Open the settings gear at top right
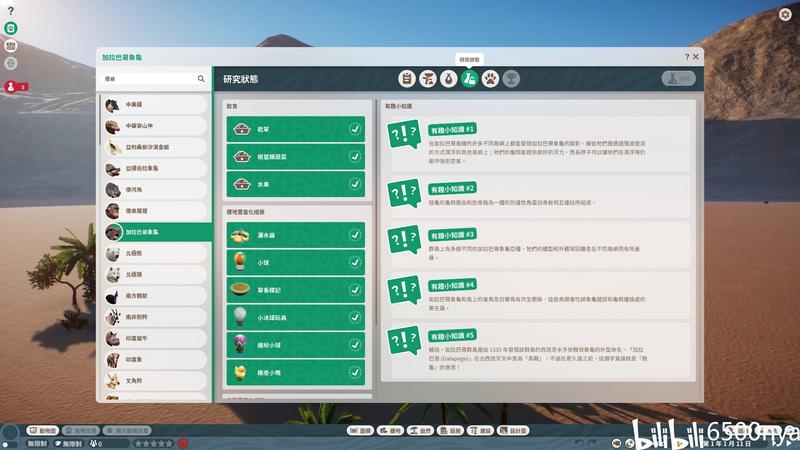Viewport: 800px width, 450px height. point(785,14)
